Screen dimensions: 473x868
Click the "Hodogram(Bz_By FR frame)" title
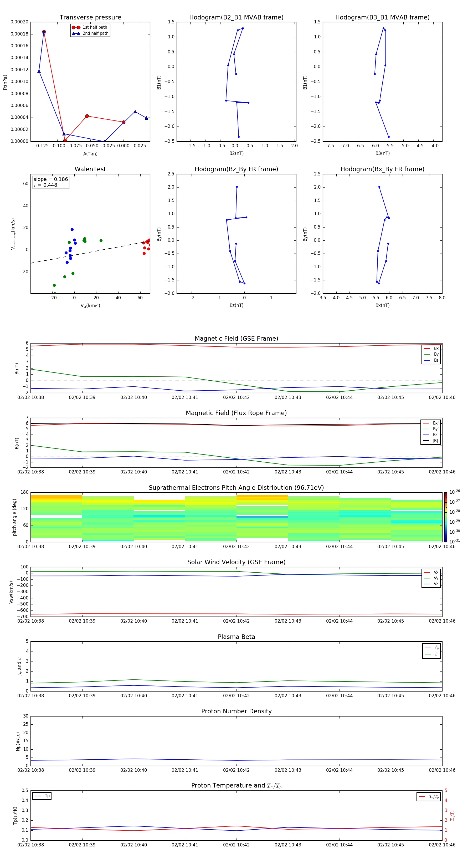pos(236,169)
